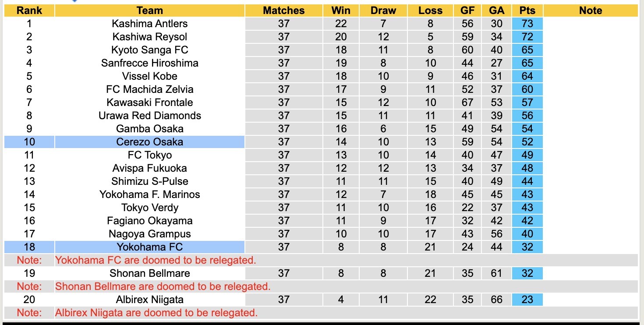This screenshot has width=644, height=325.
Task: Click the Vissel Kobe team name
Action: tap(149, 76)
